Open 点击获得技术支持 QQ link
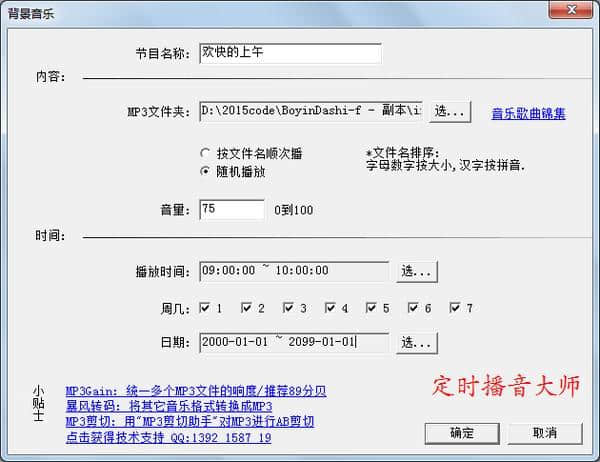This screenshot has width=600, height=462. 168,438
